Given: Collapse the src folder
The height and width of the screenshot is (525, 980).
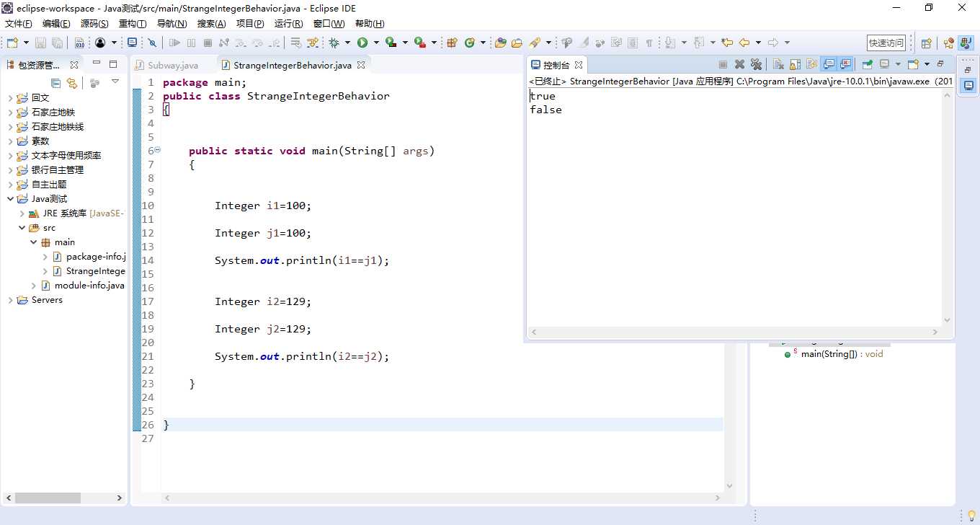Looking at the screenshot, I should click(22, 228).
